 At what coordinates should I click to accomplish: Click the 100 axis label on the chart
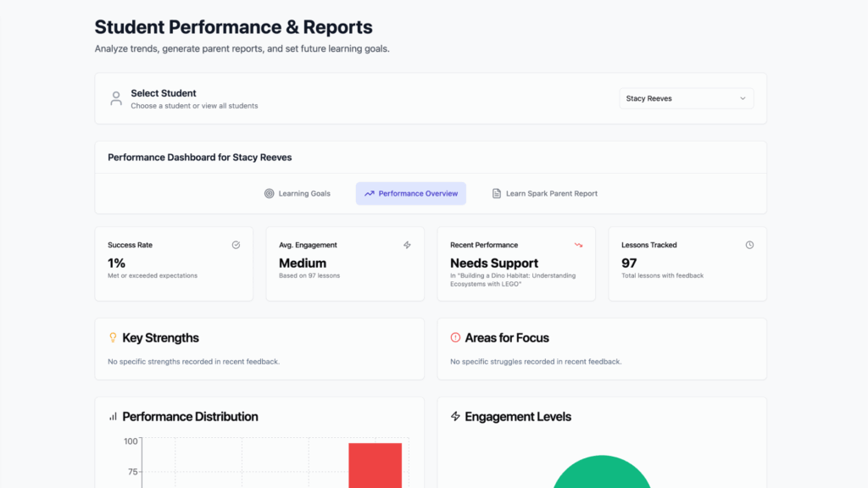(x=131, y=441)
